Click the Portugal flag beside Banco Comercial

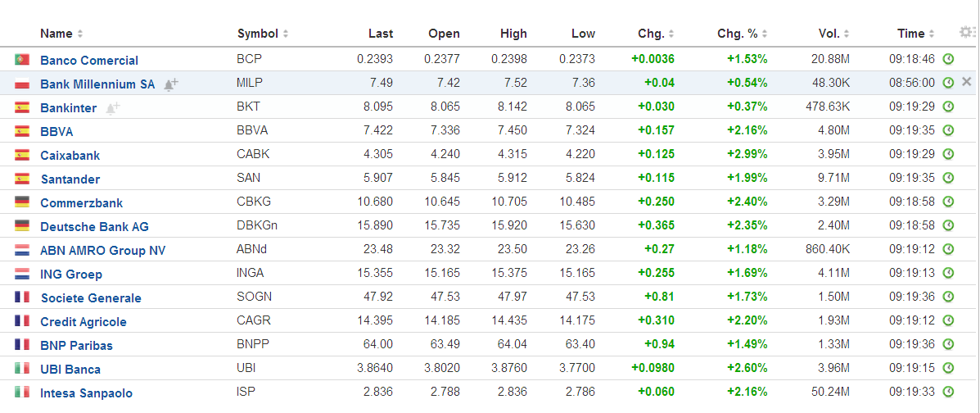(22, 60)
